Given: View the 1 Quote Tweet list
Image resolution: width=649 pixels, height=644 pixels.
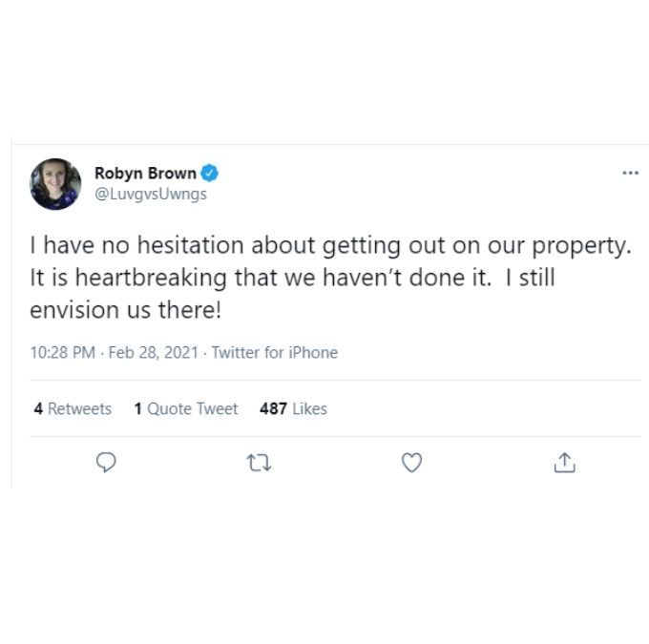Looking at the screenshot, I should 186,409.
